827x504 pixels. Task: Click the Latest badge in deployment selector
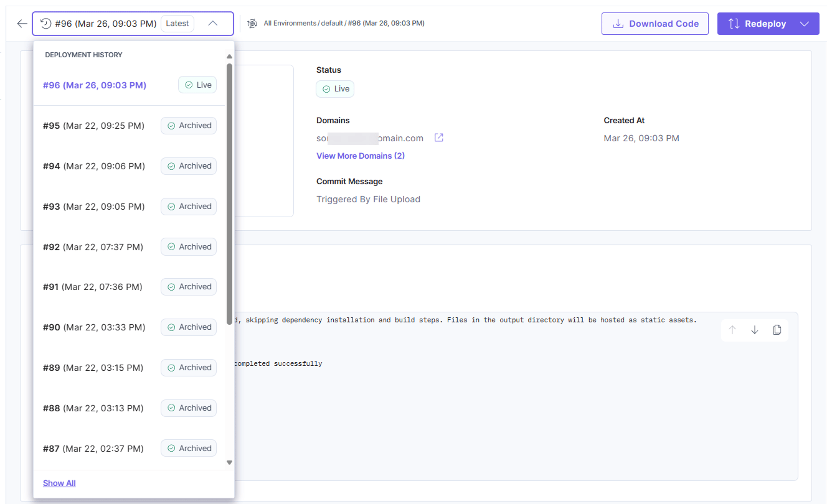pyautogui.click(x=177, y=23)
